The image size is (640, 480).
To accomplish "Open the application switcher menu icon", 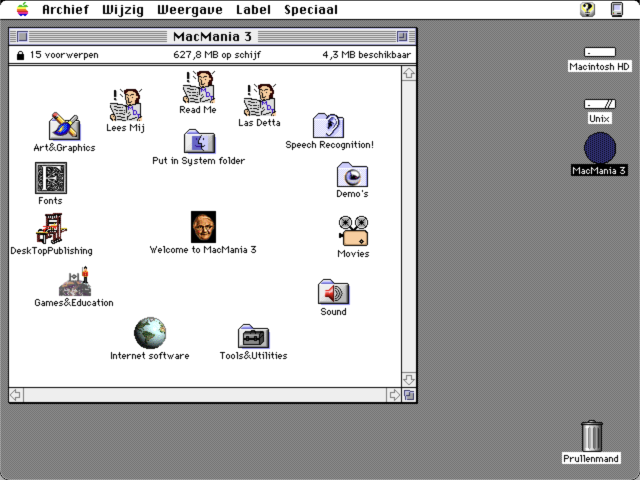I will (617, 9).
